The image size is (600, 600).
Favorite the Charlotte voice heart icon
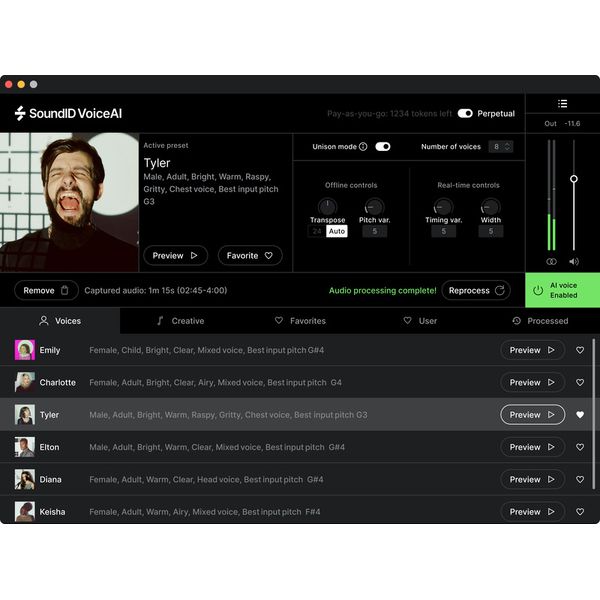580,382
